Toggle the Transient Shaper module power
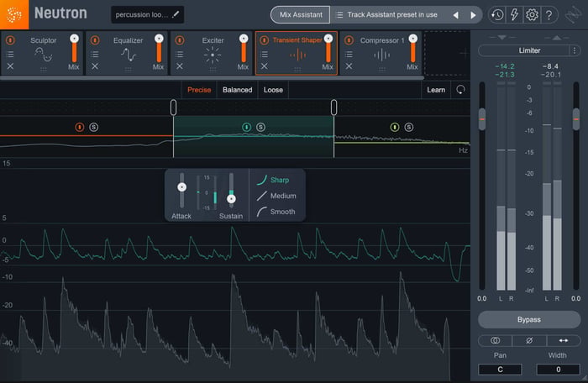Viewport: 588px width, 383px height. 264,40
